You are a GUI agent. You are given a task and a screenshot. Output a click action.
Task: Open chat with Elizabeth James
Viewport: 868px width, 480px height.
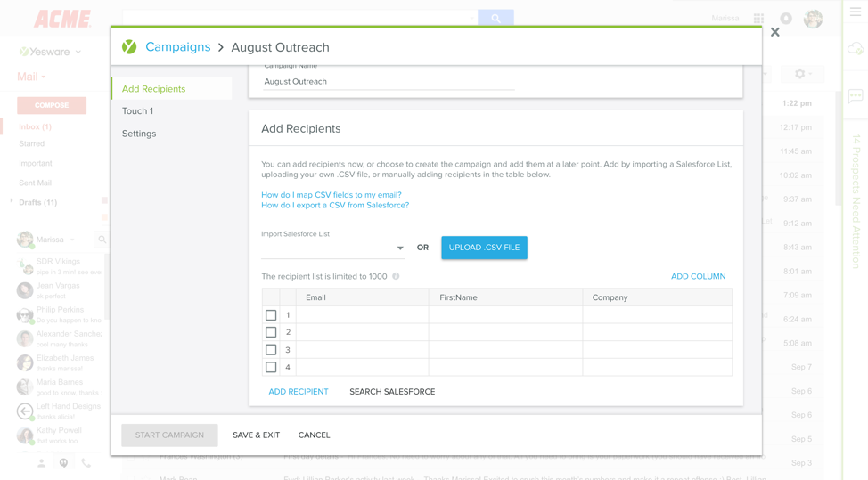point(60,362)
